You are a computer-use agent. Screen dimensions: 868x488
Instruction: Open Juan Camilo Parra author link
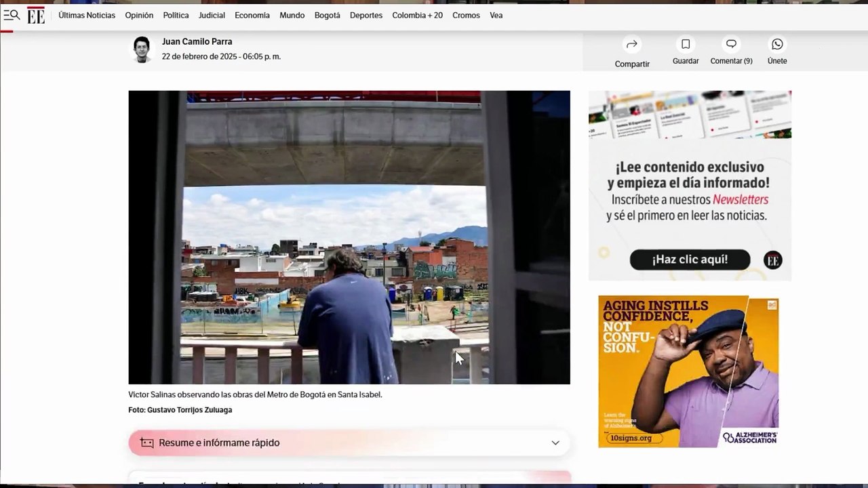[x=197, y=42]
